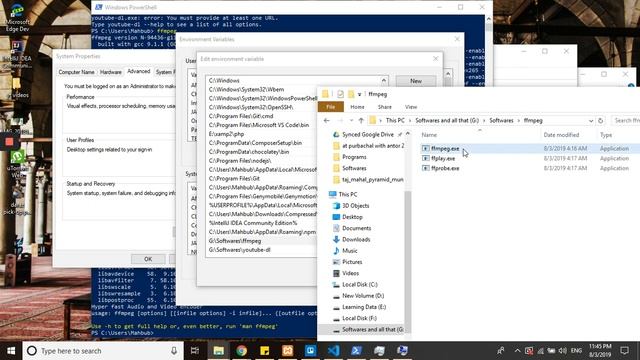Open Pictures folder in sidebar
The height and width of the screenshot is (360, 640).
352,262
